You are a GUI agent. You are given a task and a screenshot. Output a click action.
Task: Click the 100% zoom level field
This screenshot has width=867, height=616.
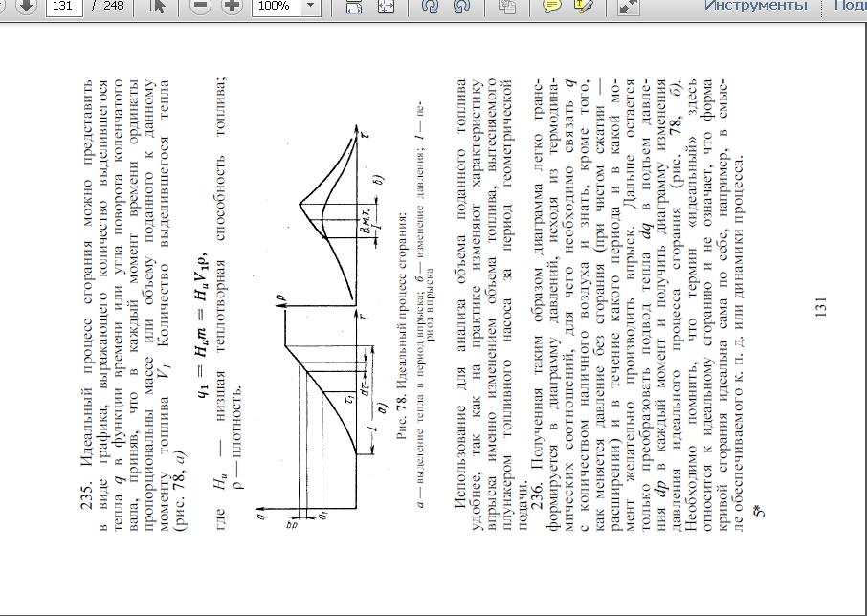[275, 6]
